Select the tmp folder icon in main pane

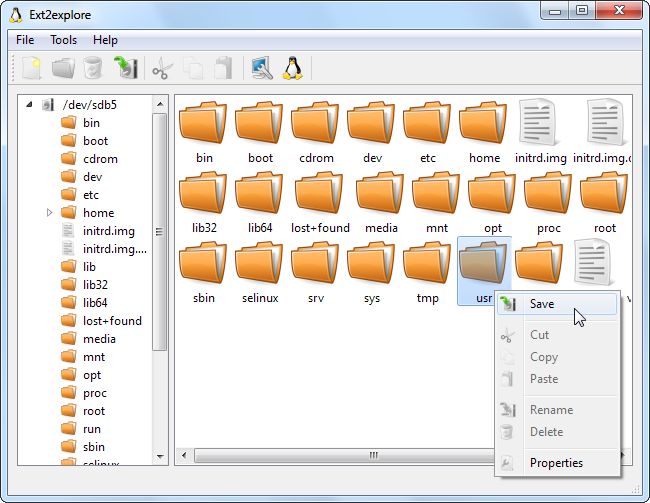(x=427, y=263)
